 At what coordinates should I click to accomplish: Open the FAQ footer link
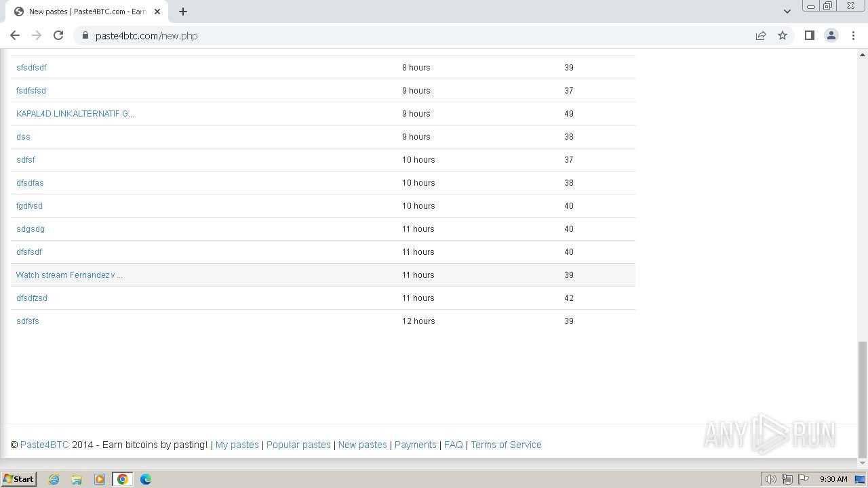[x=454, y=445]
